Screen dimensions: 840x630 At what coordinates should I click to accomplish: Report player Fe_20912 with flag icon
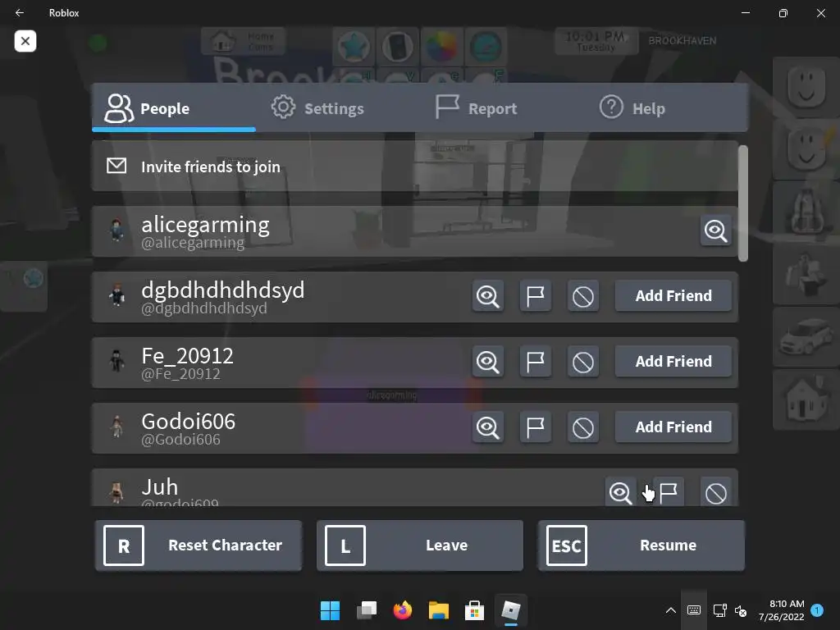pyautogui.click(x=535, y=362)
